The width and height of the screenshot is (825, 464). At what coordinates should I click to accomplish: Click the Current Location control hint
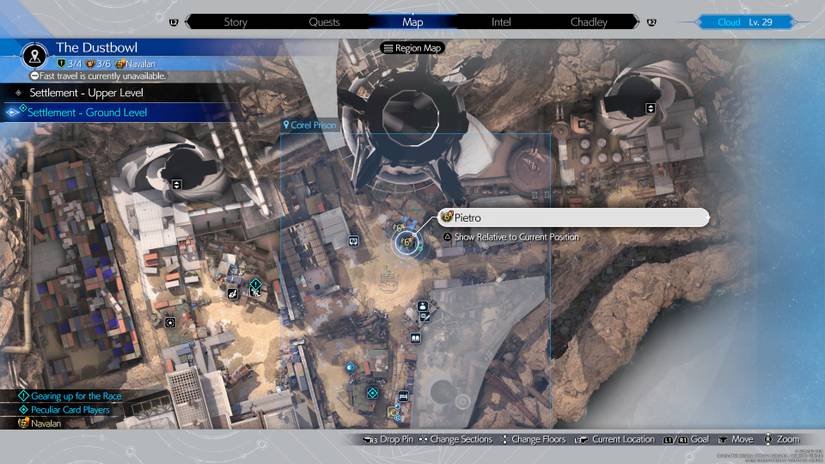click(x=615, y=439)
